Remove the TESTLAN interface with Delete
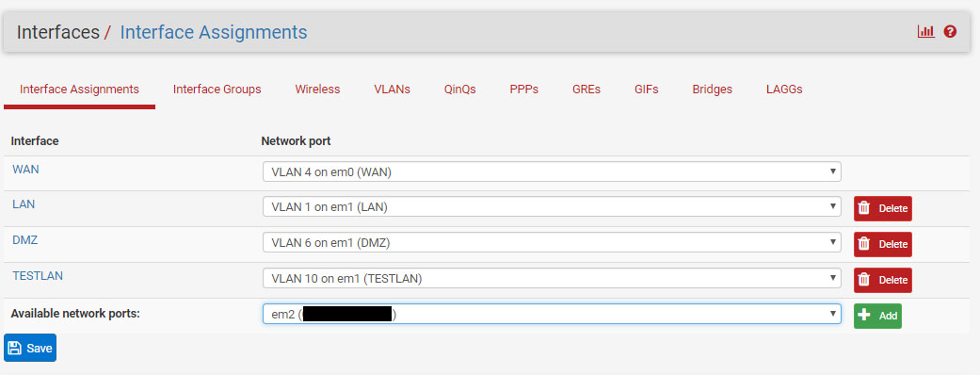 [x=883, y=280]
